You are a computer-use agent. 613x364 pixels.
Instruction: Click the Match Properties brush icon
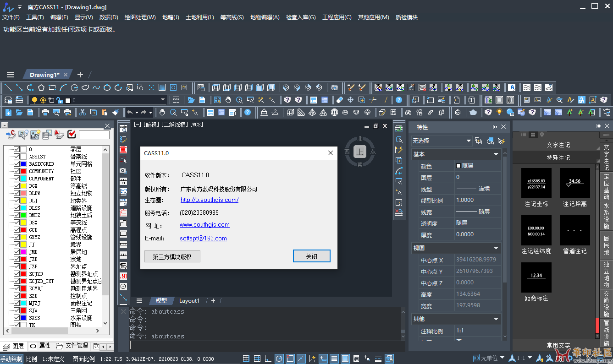(115, 112)
